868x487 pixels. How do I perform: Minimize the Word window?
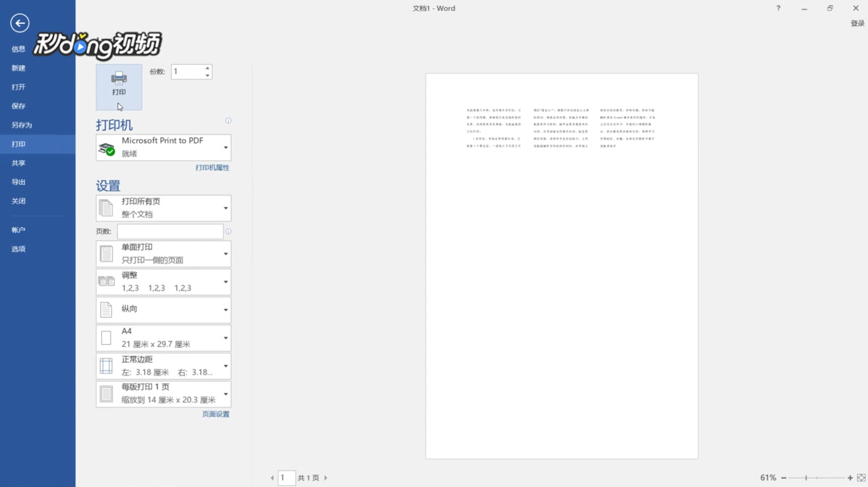(x=804, y=9)
